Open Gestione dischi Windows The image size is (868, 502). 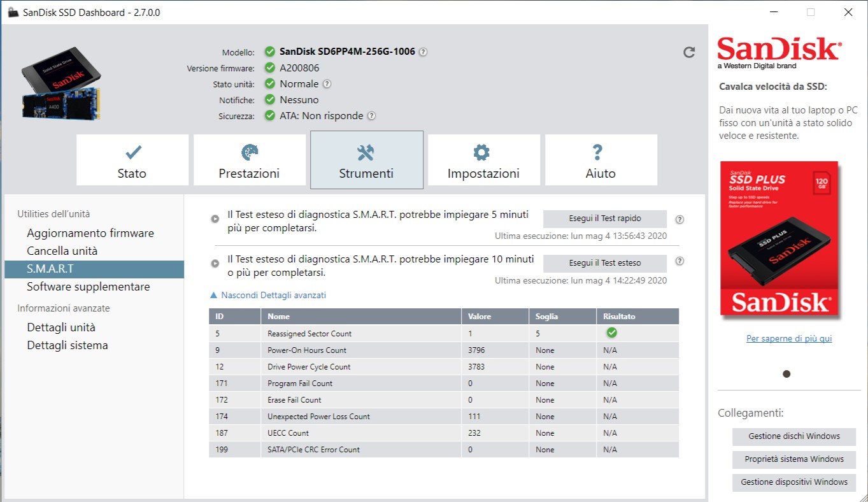tap(794, 436)
